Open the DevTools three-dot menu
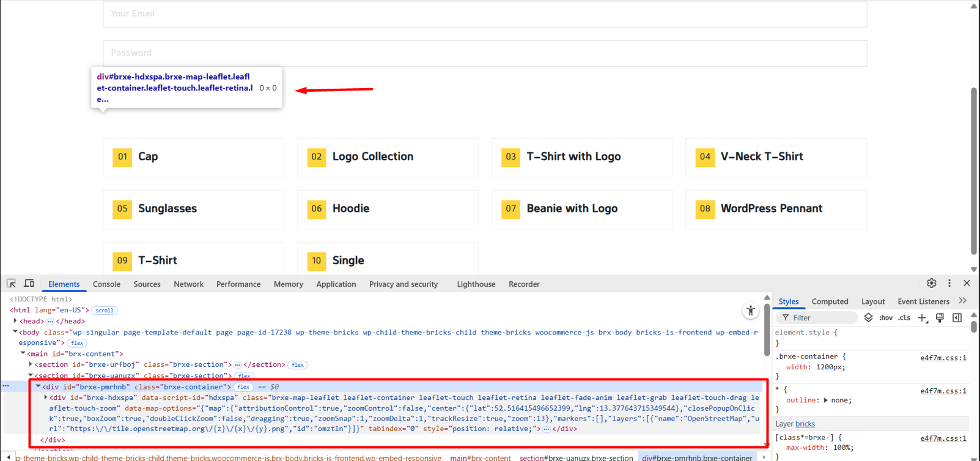Screen dimensions: 980x461 (949, 283)
